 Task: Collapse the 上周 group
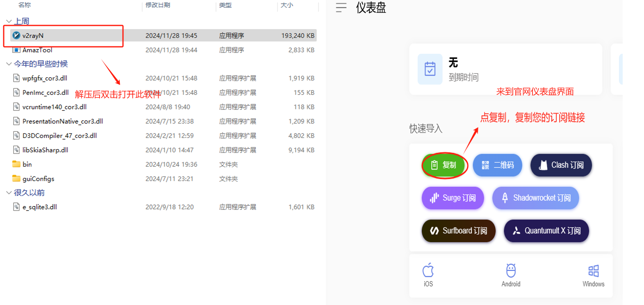point(9,21)
